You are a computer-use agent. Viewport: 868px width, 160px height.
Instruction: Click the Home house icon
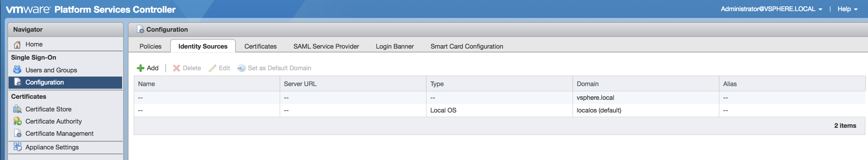17,44
